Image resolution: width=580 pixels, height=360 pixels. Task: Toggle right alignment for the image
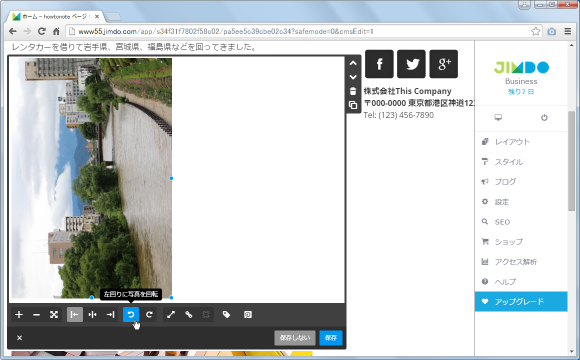[110, 314]
